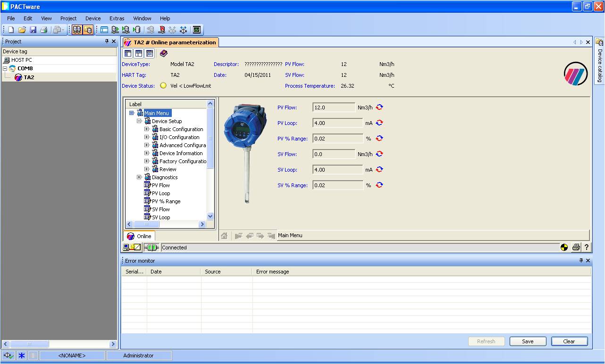605x364 pixels.
Task: Click the disconnect device toolbar icon
Action: pyautogui.click(x=162, y=30)
